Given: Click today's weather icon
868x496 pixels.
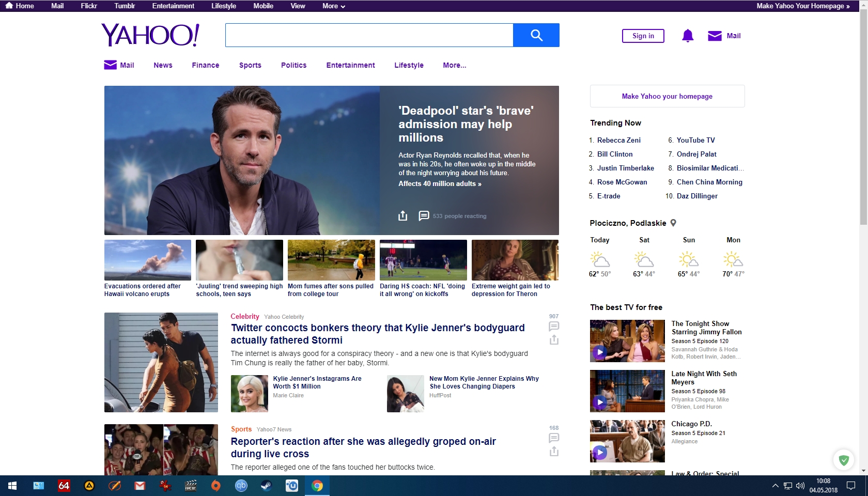Looking at the screenshot, I should coord(600,259).
